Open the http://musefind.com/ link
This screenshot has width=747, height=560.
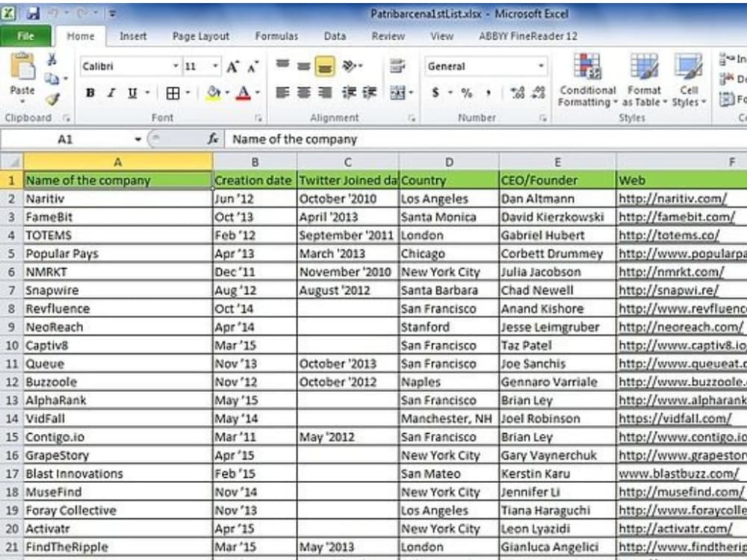[x=681, y=492]
